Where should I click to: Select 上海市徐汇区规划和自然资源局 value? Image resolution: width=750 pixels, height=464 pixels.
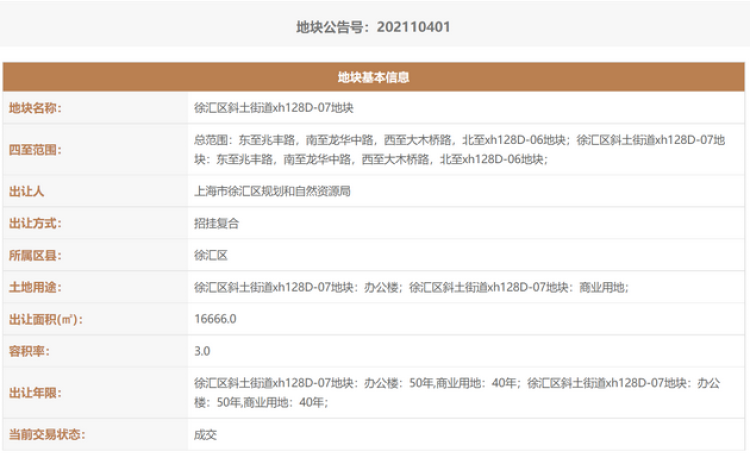pos(271,191)
